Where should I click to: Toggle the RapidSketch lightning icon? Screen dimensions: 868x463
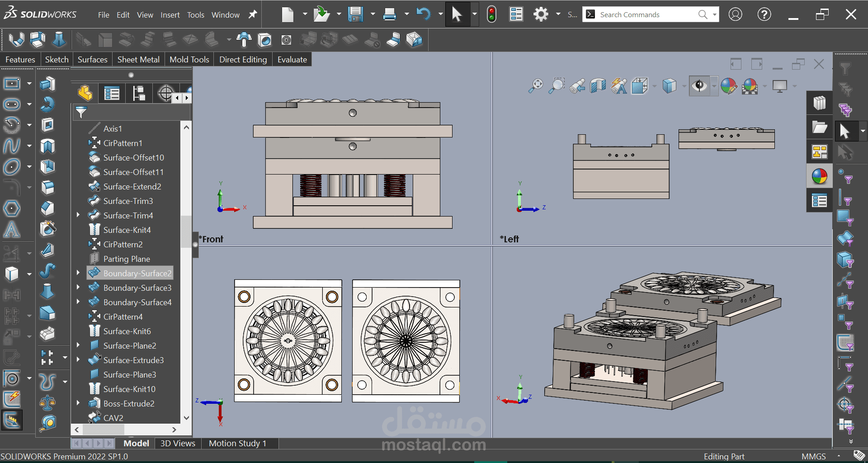(12, 399)
